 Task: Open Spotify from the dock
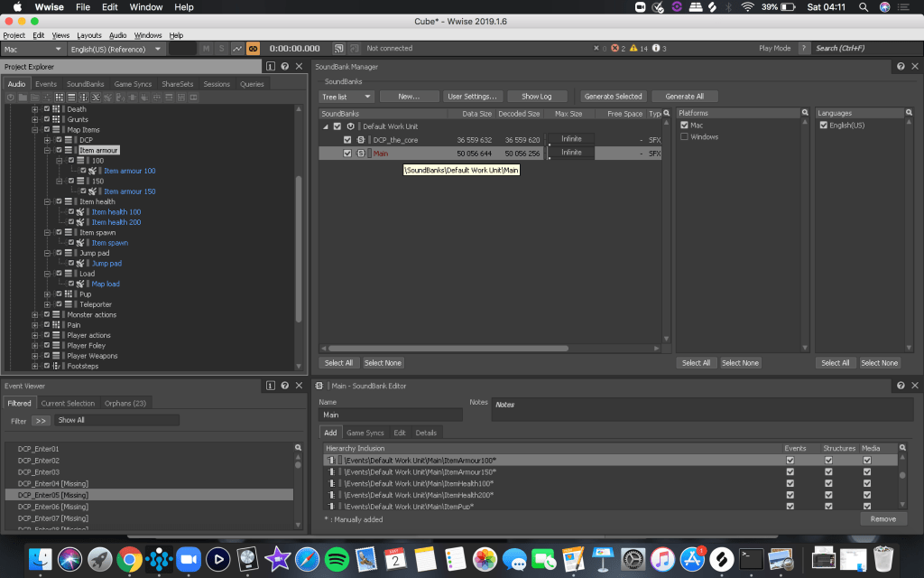pos(337,558)
